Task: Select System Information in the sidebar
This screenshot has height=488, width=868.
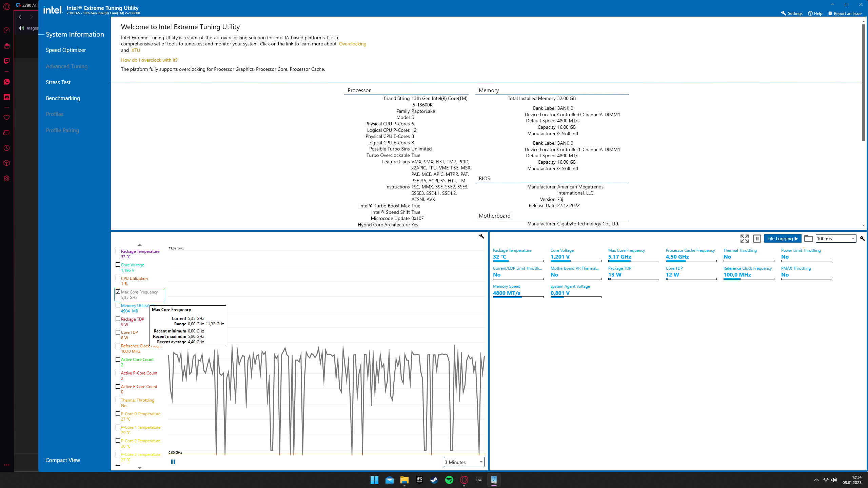Action: pyautogui.click(x=75, y=34)
